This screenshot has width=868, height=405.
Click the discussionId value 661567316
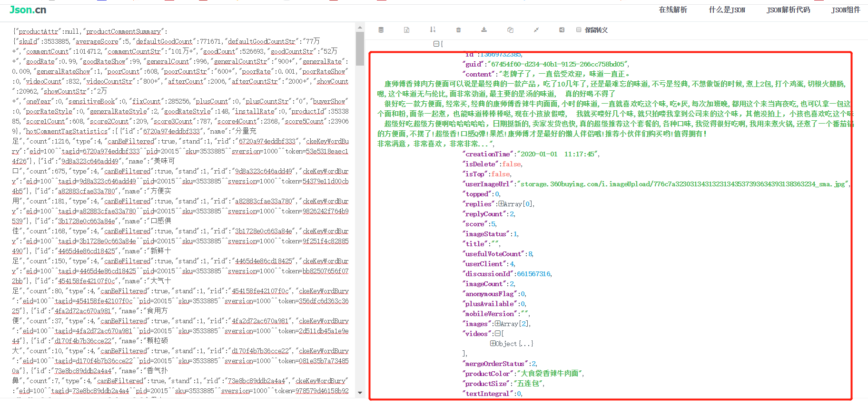[x=533, y=274]
